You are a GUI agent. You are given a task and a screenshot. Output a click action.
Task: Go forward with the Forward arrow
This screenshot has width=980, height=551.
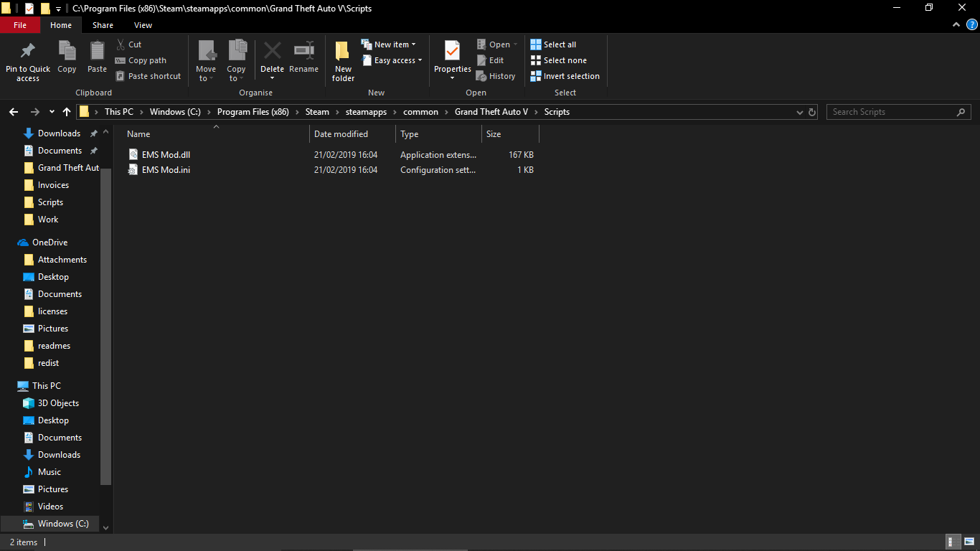click(x=34, y=112)
